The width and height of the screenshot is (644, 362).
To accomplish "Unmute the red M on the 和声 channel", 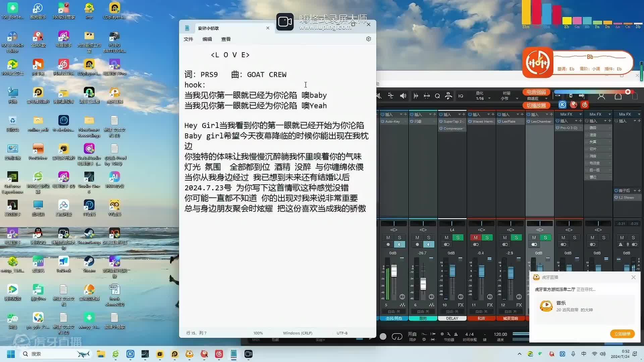I will [476, 237].
